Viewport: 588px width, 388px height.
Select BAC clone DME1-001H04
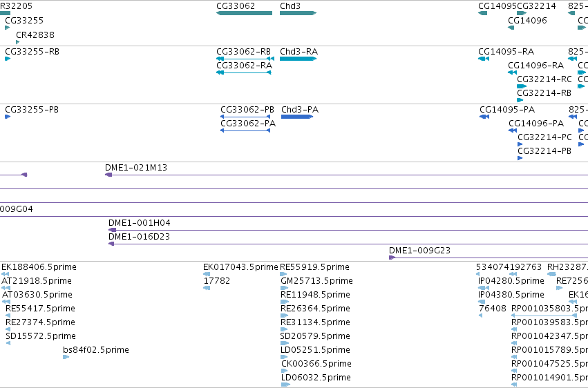coord(348,230)
